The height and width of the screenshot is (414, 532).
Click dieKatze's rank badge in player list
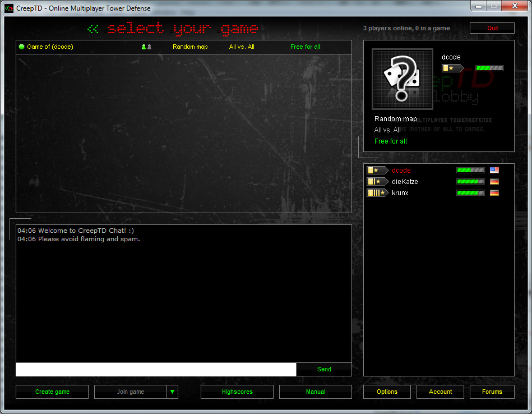(378, 181)
